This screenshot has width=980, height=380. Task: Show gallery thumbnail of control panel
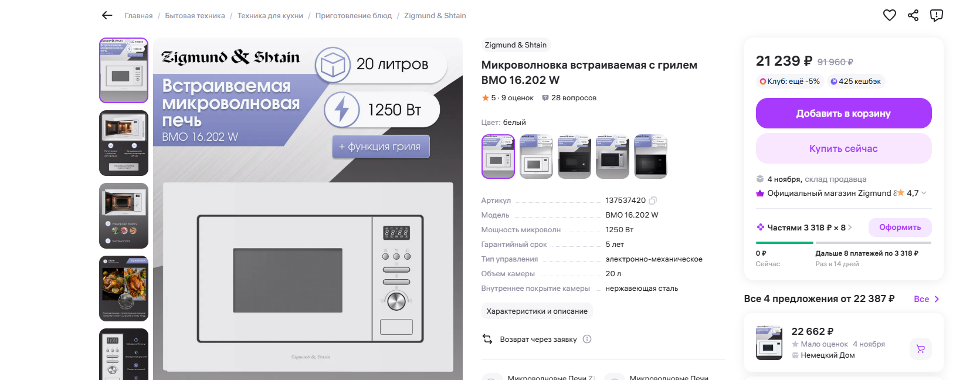(124, 354)
